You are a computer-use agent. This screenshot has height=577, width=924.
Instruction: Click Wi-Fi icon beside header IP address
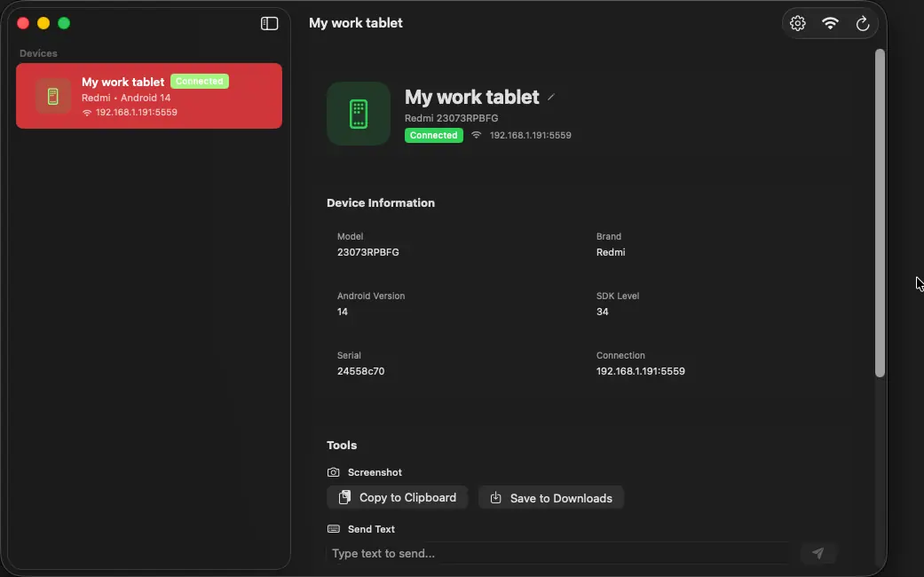(476, 135)
